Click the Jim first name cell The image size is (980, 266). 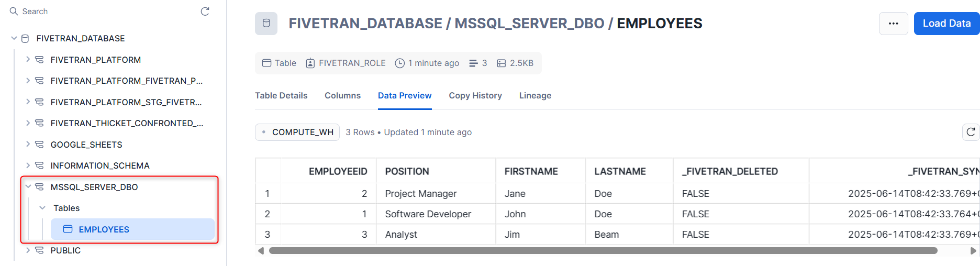pos(541,235)
